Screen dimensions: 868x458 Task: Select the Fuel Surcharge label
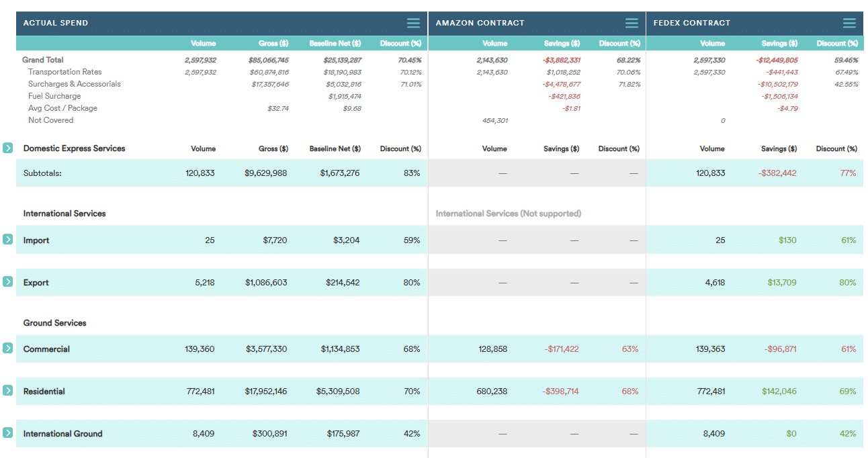(54, 96)
